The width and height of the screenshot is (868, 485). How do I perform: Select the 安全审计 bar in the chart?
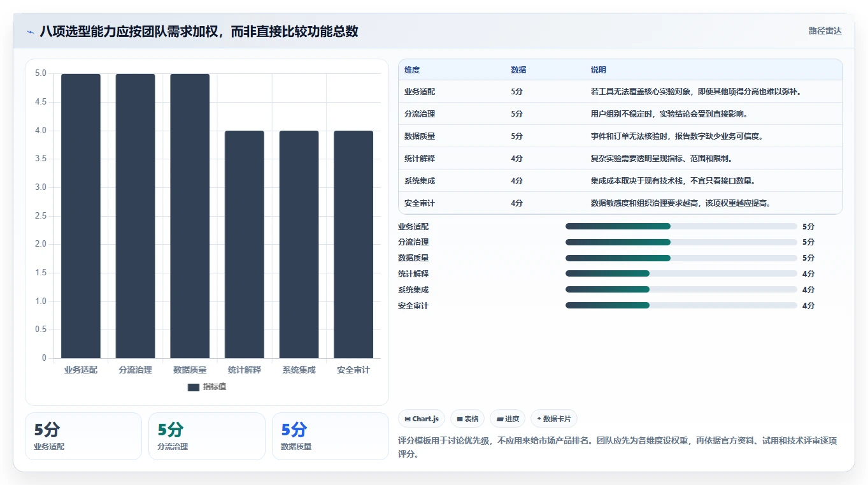(x=353, y=245)
